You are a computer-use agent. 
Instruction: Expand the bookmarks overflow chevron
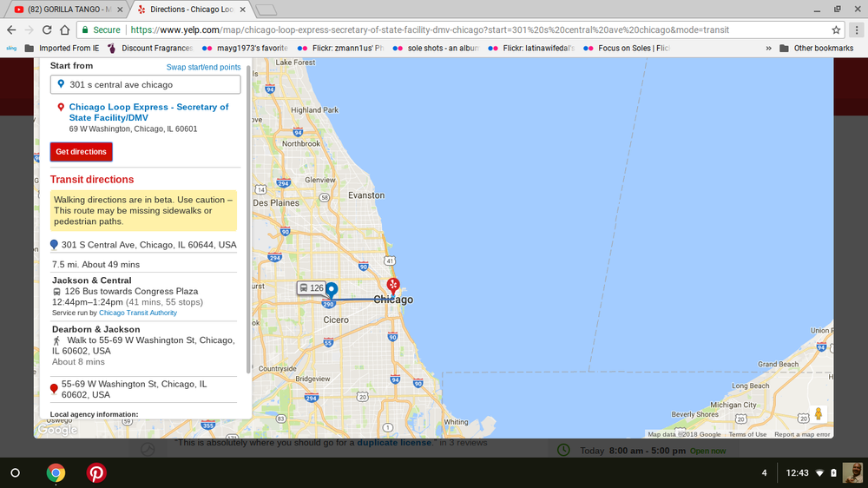pos(768,48)
